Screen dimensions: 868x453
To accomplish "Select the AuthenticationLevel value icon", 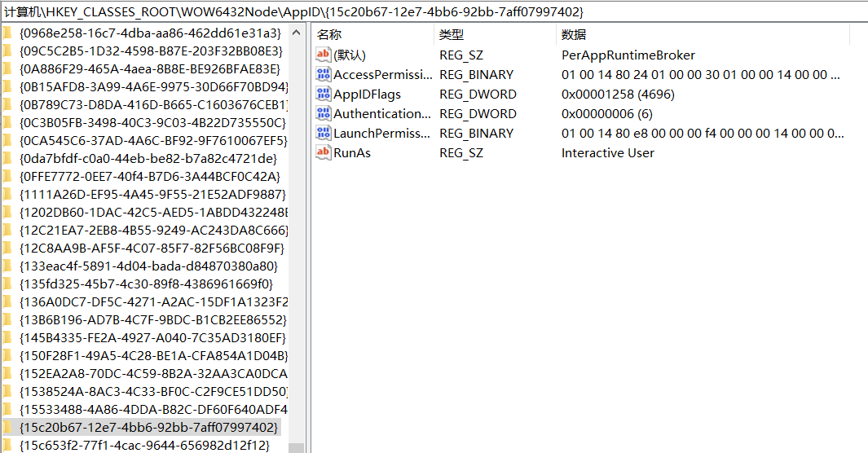I will tap(324, 114).
